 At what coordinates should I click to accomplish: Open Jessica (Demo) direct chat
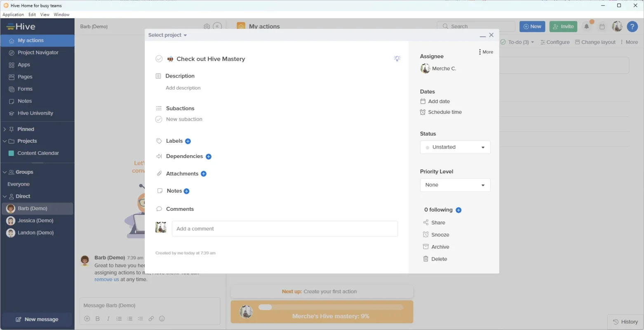coord(38,221)
